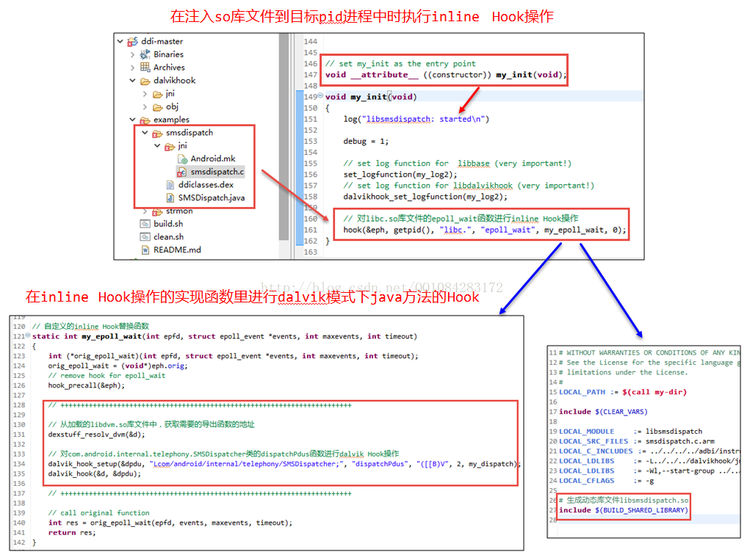Click include $(BUILD_SHARED_LIBRARY) line
Image resolution: width=750 pixels, height=560 pixels.
click(623, 510)
